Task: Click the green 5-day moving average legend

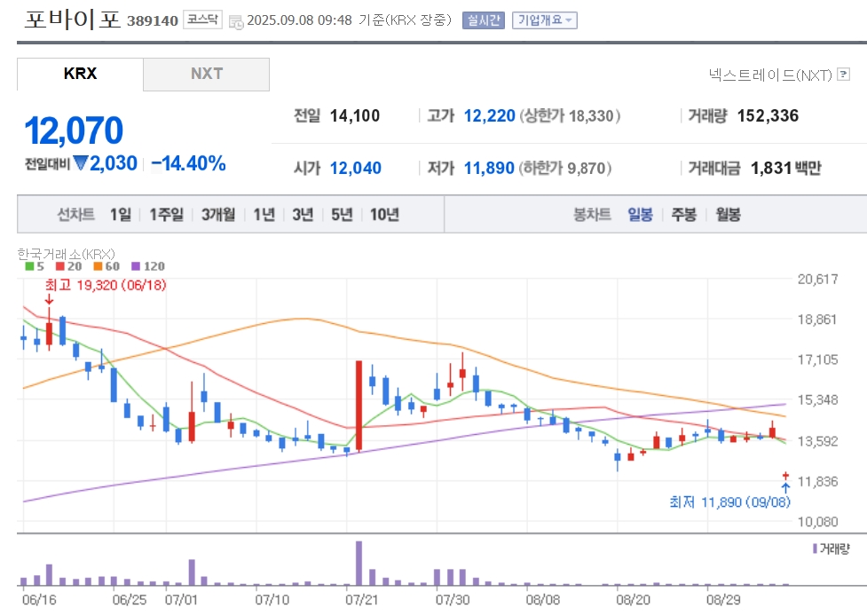Action: tap(35, 266)
